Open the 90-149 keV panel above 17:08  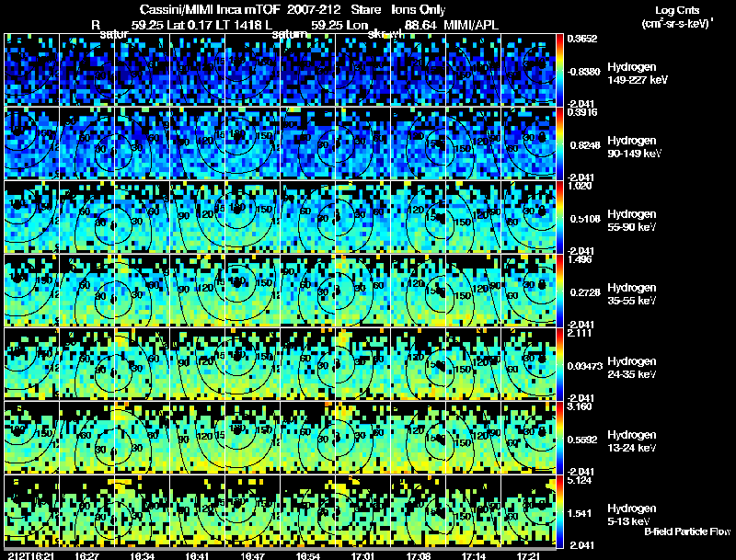click(419, 143)
